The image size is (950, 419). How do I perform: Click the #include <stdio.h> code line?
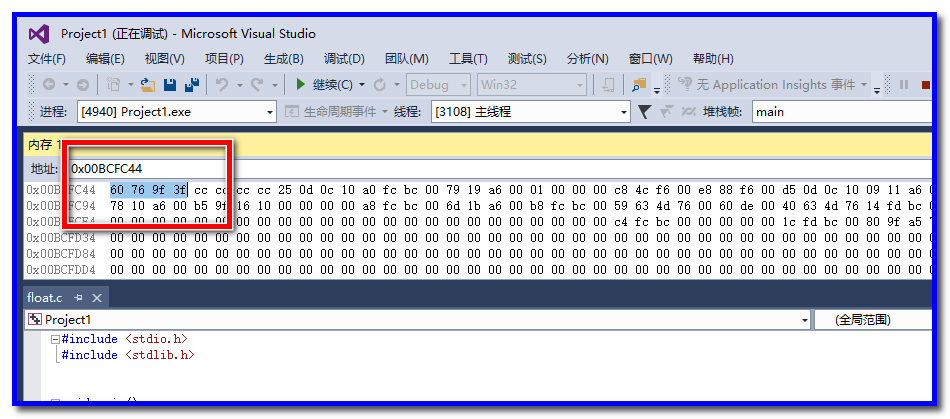(125, 339)
